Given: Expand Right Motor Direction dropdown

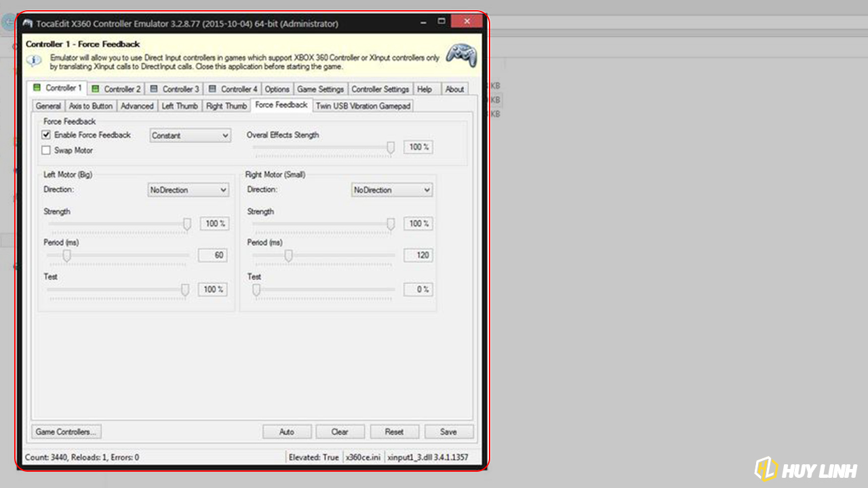Looking at the screenshot, I should [392, 190].
